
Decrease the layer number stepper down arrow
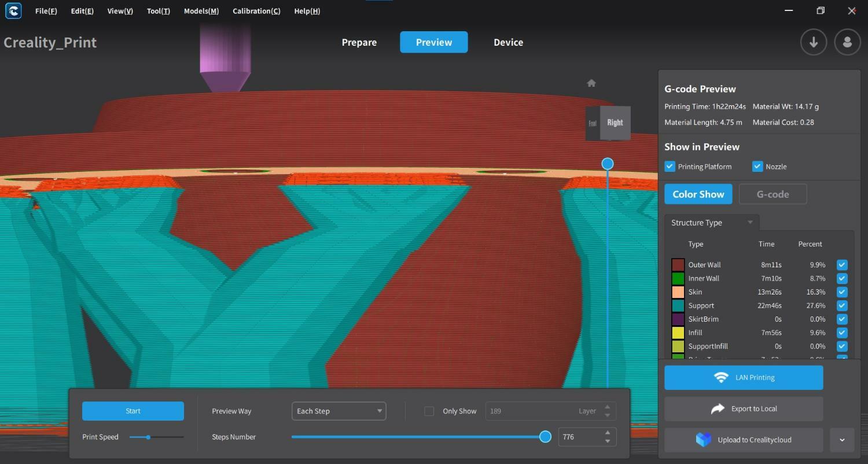(x=607, y=415)
